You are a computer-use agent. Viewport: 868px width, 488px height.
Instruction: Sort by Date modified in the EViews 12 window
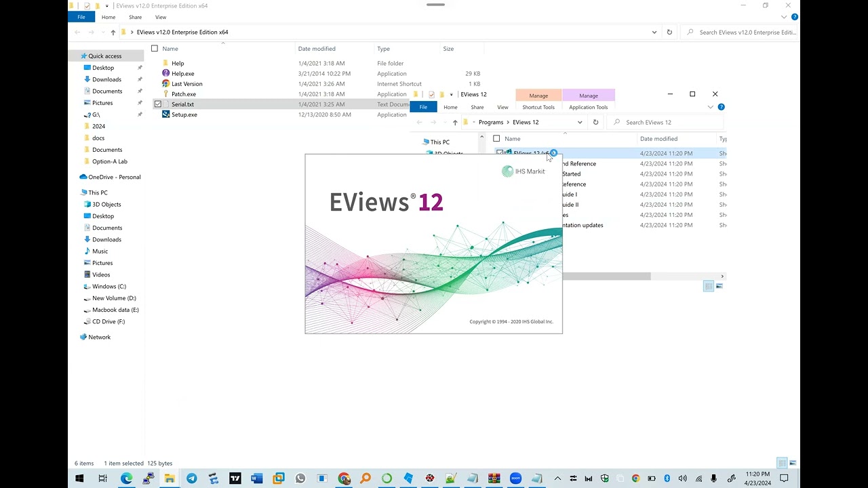(677, 139)
